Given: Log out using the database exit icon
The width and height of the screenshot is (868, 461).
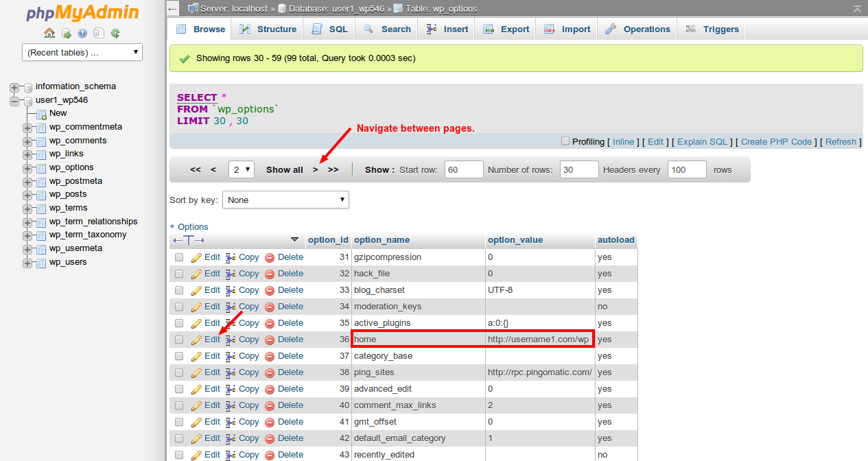Looking at the screenshot, I should pos(65,32).
